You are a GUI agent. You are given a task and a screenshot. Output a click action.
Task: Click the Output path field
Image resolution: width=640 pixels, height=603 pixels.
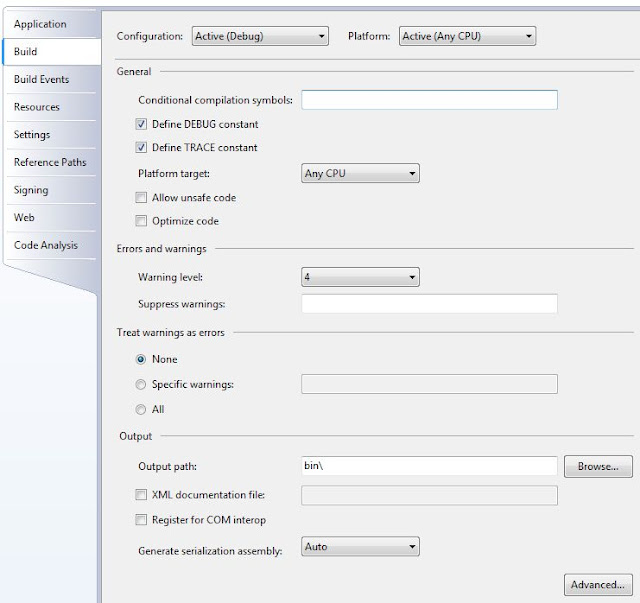(x=429, y=466)
